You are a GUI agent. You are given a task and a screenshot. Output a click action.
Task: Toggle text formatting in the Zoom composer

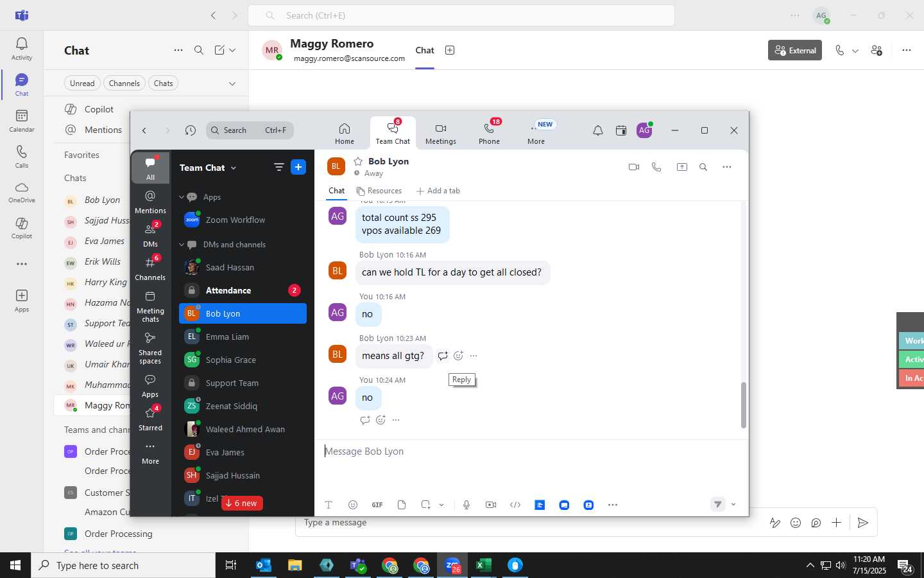328,505
